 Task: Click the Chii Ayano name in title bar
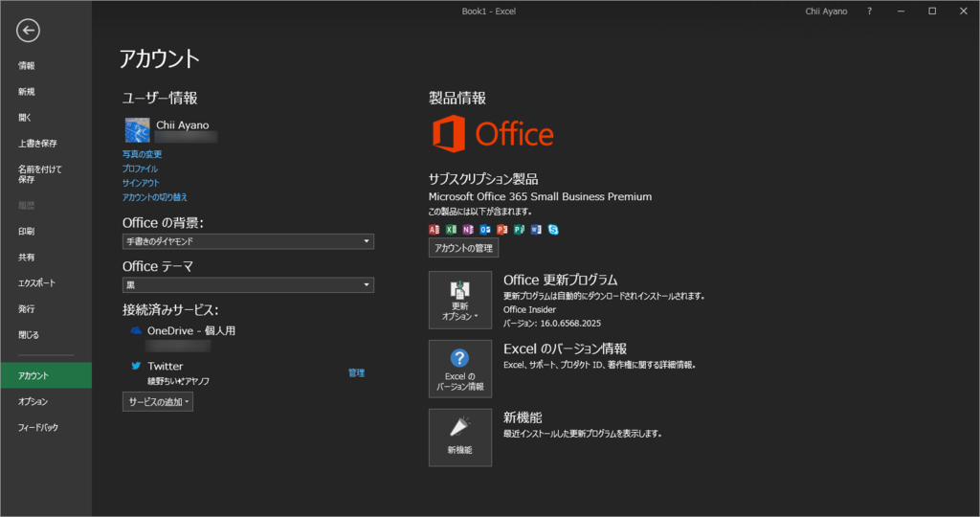point(826,11)
